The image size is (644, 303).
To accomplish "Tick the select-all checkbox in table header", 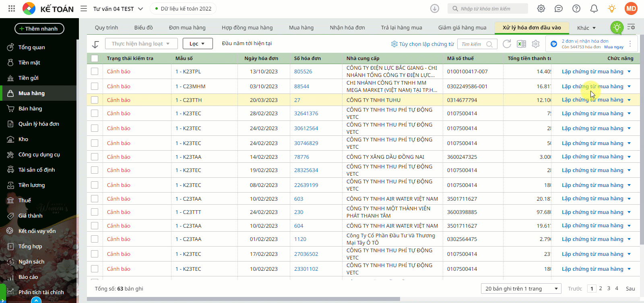I will [x=95, y=58].
